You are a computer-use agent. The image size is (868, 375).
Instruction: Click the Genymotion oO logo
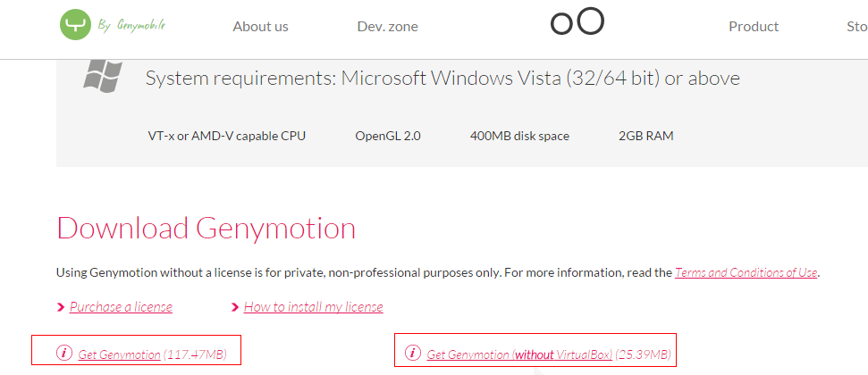click(577, 21)
